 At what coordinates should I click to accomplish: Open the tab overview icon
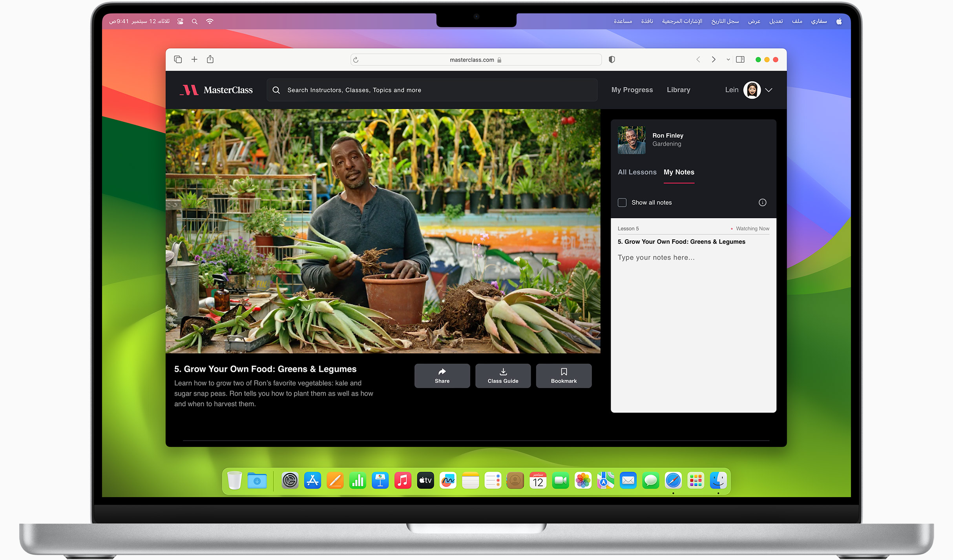coord(178,59)
